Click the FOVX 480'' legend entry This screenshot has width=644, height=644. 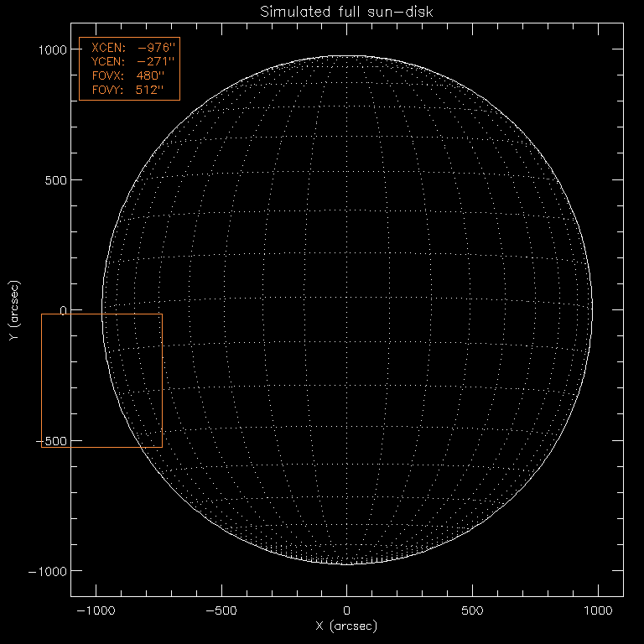127,75
